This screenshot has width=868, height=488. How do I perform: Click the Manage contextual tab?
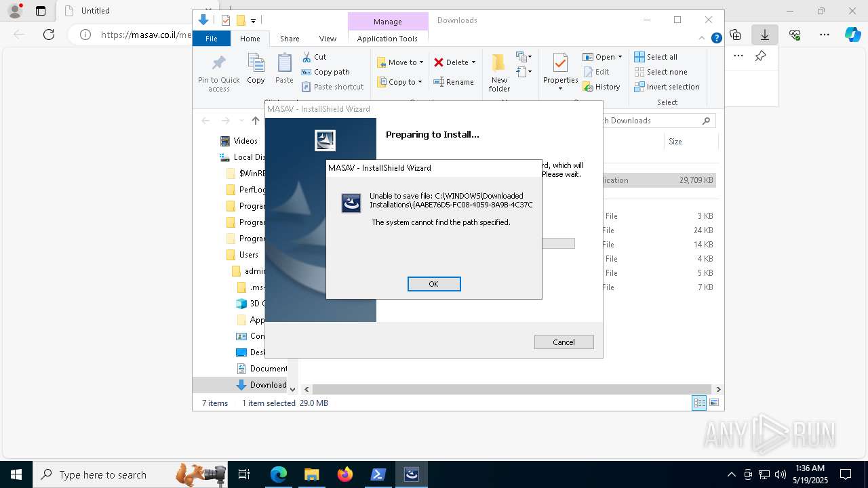coord(388,22)
